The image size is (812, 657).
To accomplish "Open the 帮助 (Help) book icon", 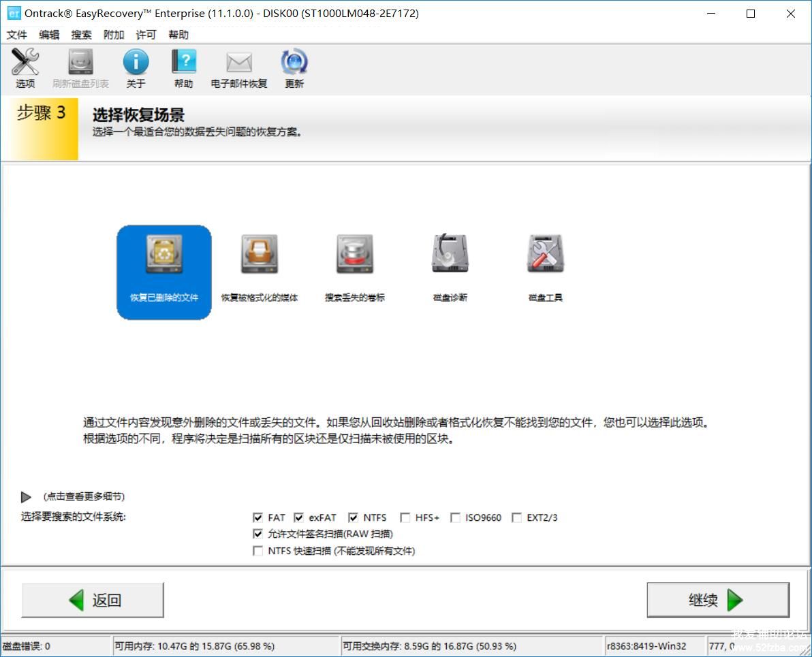I will 184,68.
